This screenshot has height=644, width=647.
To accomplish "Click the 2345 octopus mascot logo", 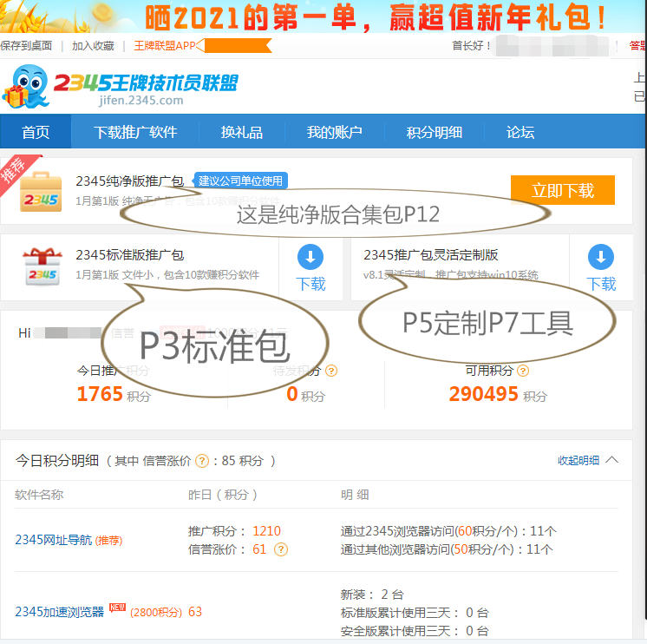I will (x=25, y=86).
